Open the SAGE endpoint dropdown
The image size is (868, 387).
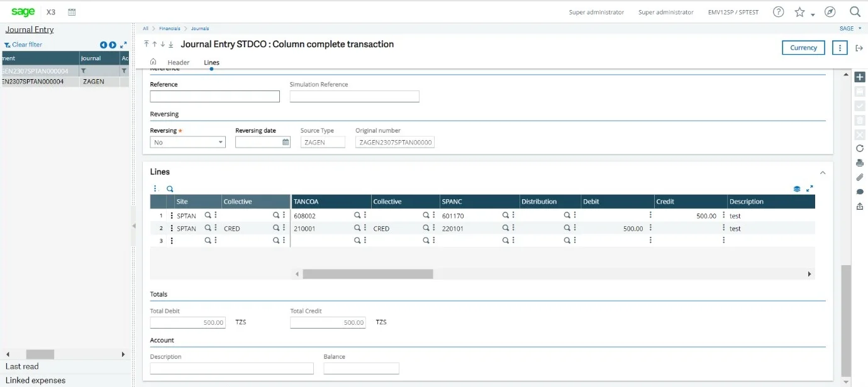[850, 28]
